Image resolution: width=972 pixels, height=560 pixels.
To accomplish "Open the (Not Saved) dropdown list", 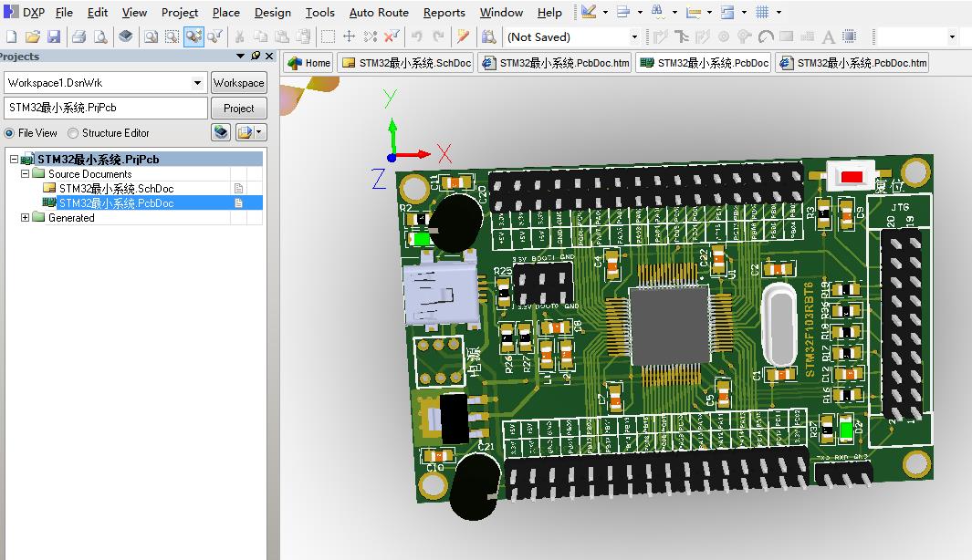I will click(634, 36).
